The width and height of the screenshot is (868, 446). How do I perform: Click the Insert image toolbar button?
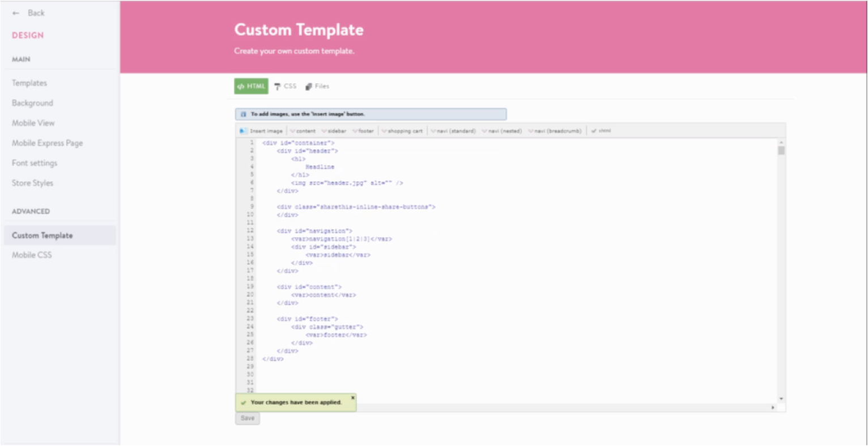[x=261, y=131]
